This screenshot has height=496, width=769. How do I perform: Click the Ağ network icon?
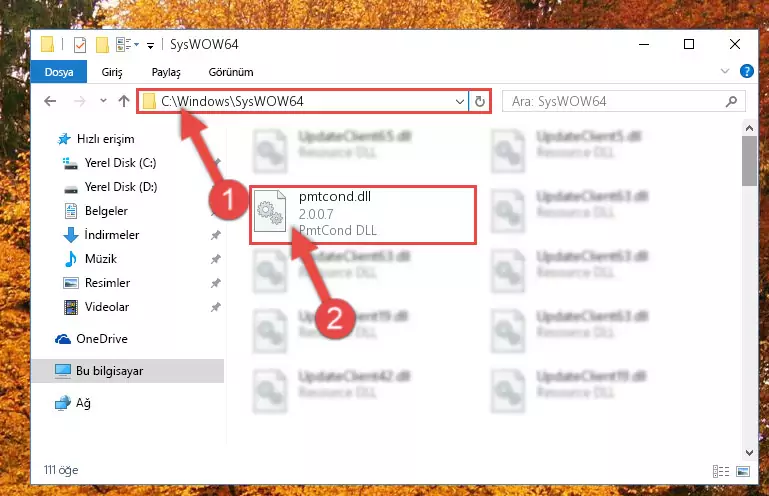pos(63,403)
